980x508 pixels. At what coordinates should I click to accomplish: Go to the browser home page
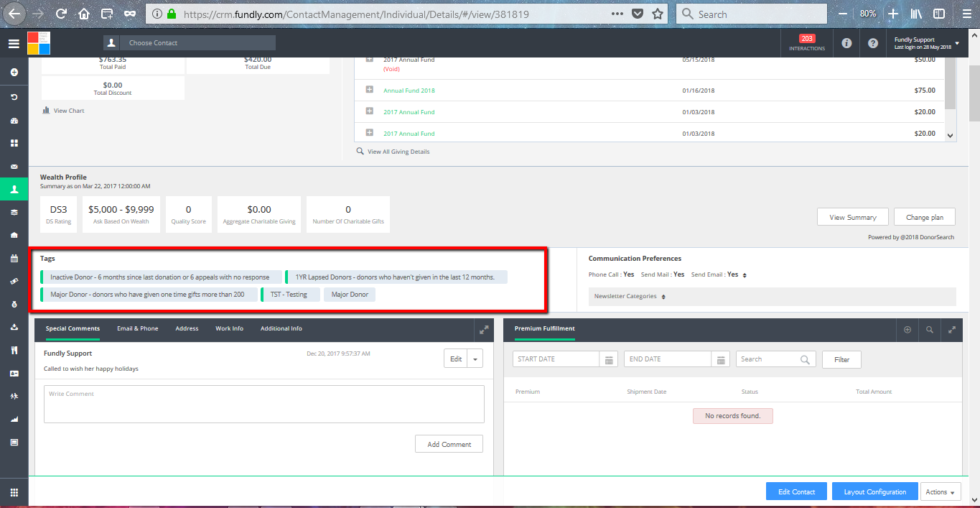click(x=84, y=14)
